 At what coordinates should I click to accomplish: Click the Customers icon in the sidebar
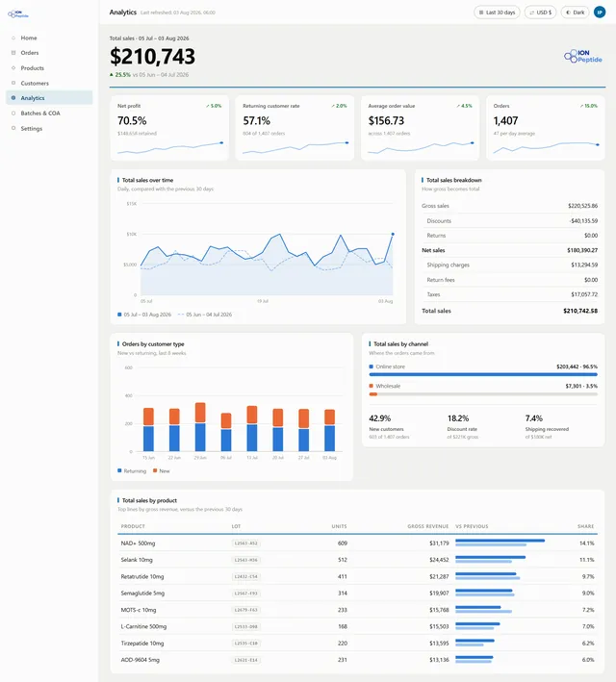tap(13, 83)
